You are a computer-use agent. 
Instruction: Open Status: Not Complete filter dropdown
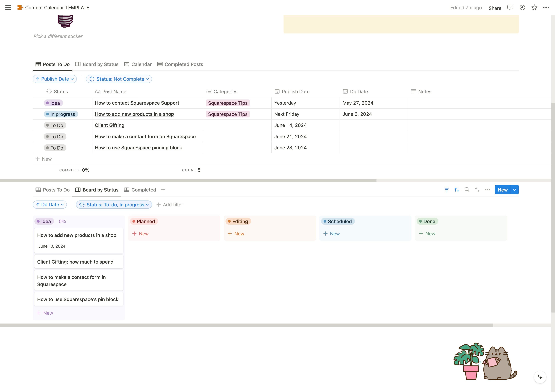(x=119, y=79)
